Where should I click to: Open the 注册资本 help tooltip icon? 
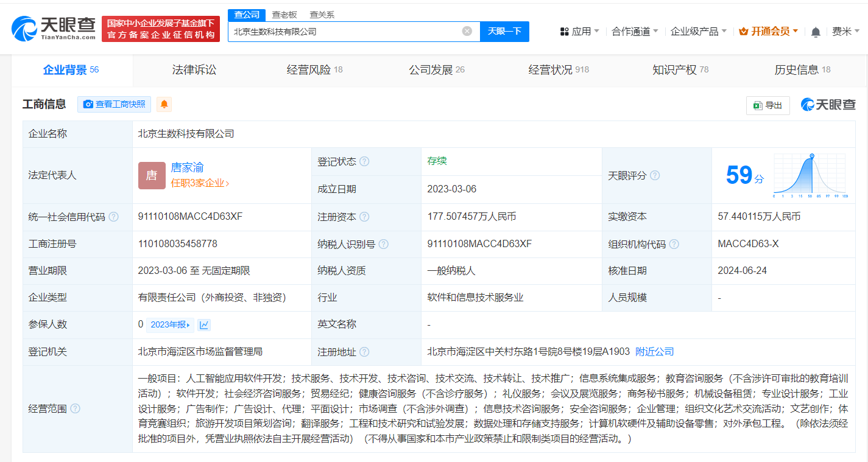click(363, 217)
